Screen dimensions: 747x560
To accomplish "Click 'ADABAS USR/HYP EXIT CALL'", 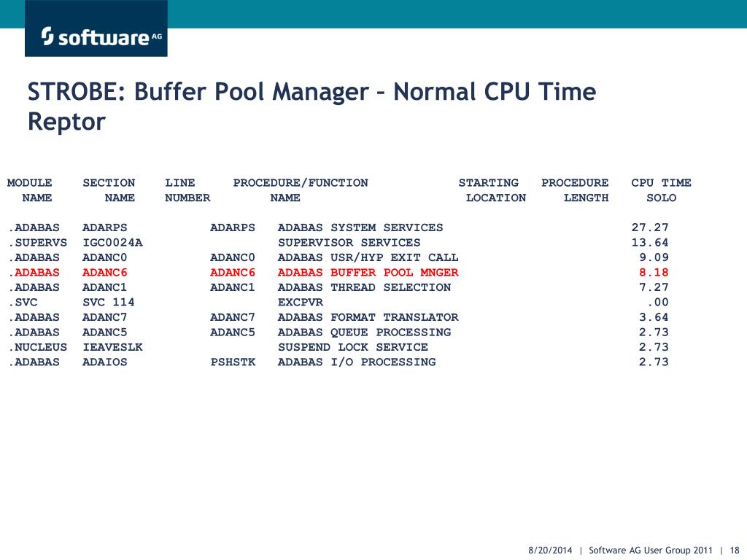I will click(368, 257).
